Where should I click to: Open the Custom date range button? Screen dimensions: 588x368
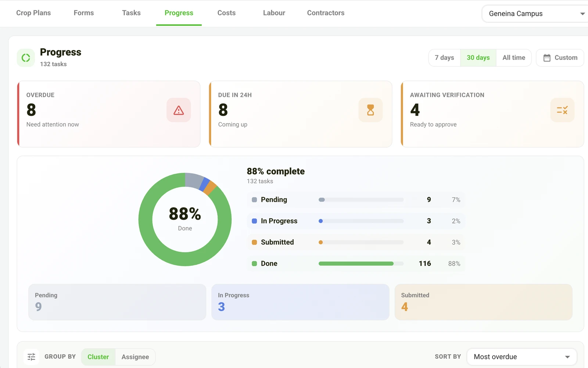[x=560, y=58]
